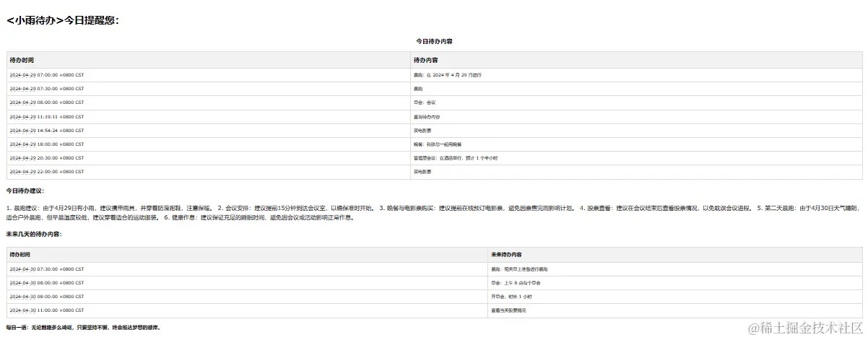This screenshot has width=868, height=340.
Task: Select the "2024-04-29 08:00:00 +0800 CST" cell
Action: click(x=208, y=103)
